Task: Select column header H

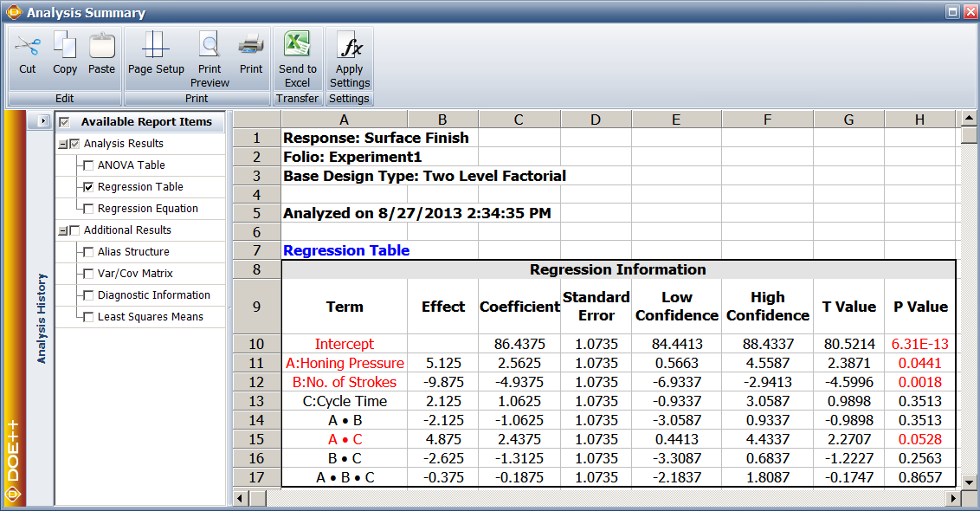Action: pos(919,120)
